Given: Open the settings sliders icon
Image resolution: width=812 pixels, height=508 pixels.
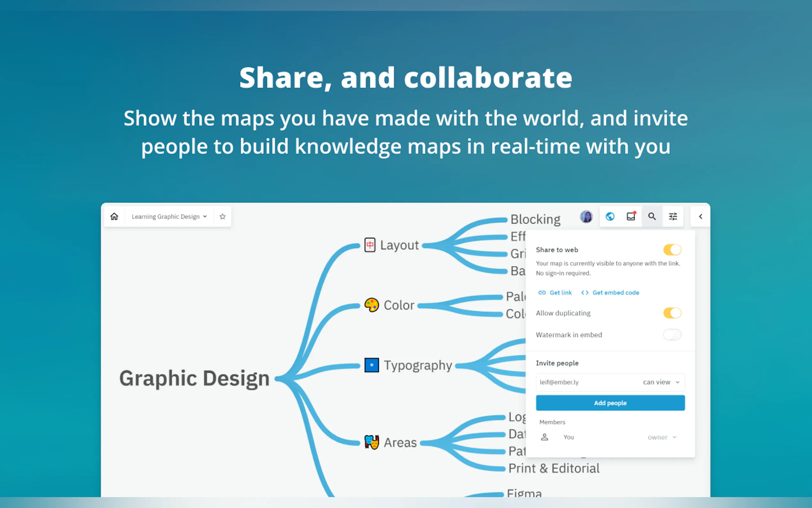Looking at the screenshot, I should pyautogui.click(x=673, y=216).
